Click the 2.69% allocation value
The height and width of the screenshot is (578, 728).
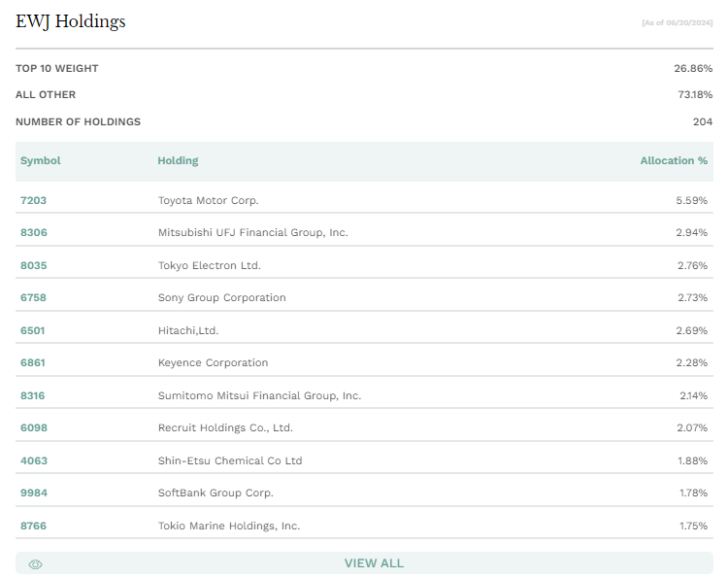pos(691,330)
